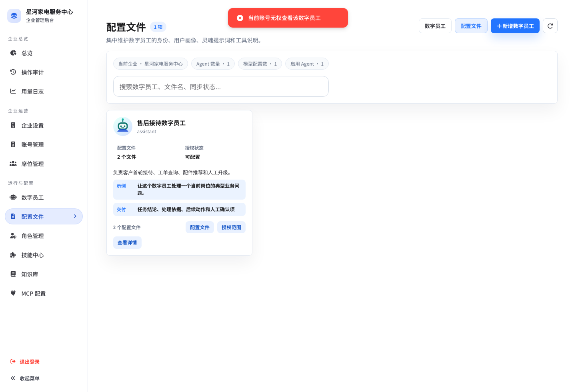Click the 席位管理 people icon
The width and height of the screenshot is (576, 392).
pyautogui.click(x=13, y=164)
